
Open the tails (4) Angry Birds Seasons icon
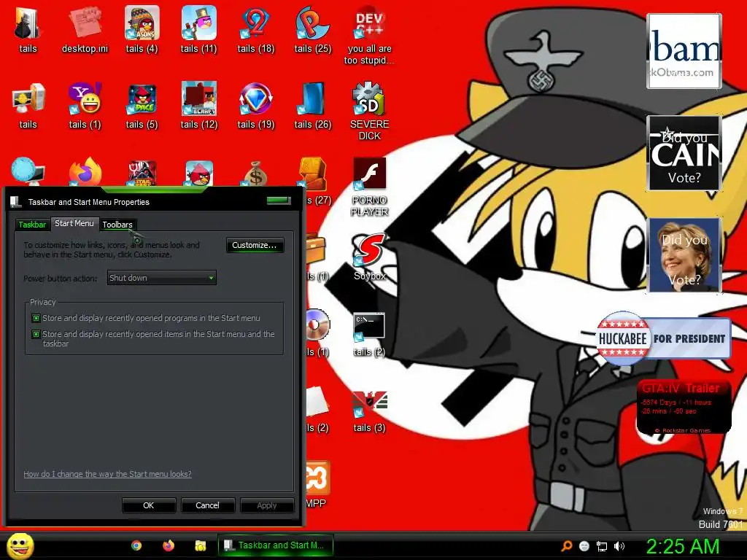(142, 30)
